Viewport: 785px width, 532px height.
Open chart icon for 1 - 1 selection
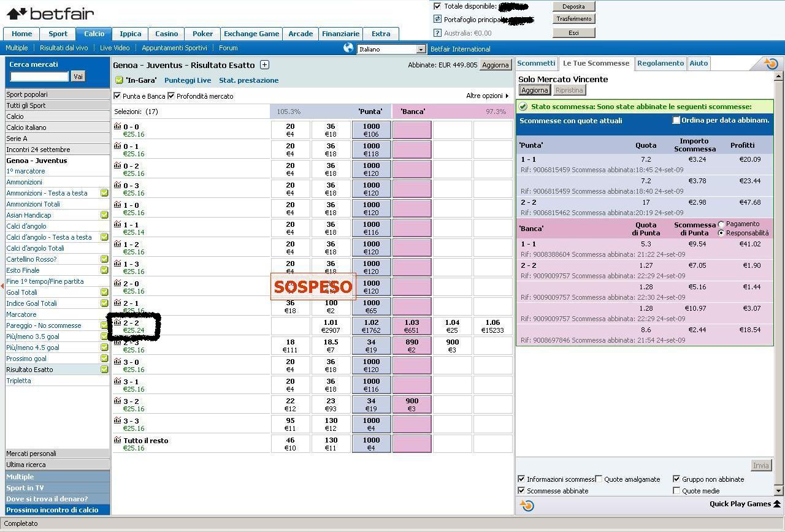pyautogui.click(x=117, y=224)
